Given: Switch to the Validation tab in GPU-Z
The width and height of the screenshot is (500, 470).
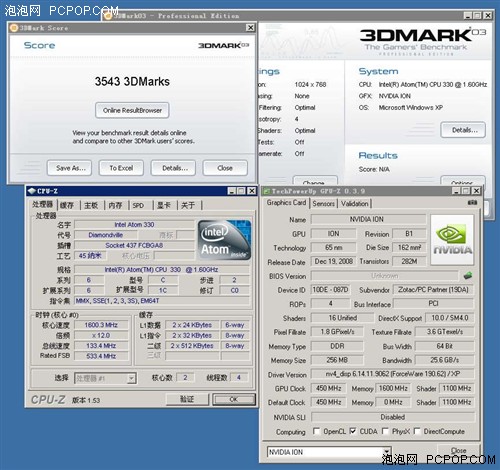Looking at the screenshot, I should tap(355, 203).
